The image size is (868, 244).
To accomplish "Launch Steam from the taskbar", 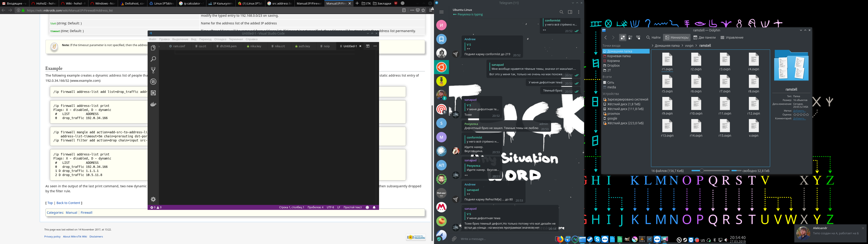I will pos(590,239).
